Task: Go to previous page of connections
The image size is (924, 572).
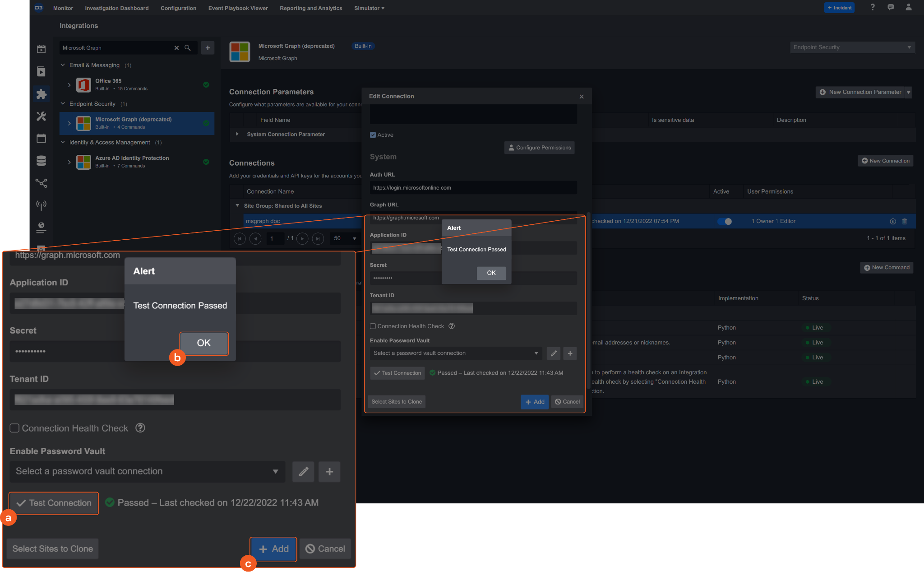Action: point(255,238)
